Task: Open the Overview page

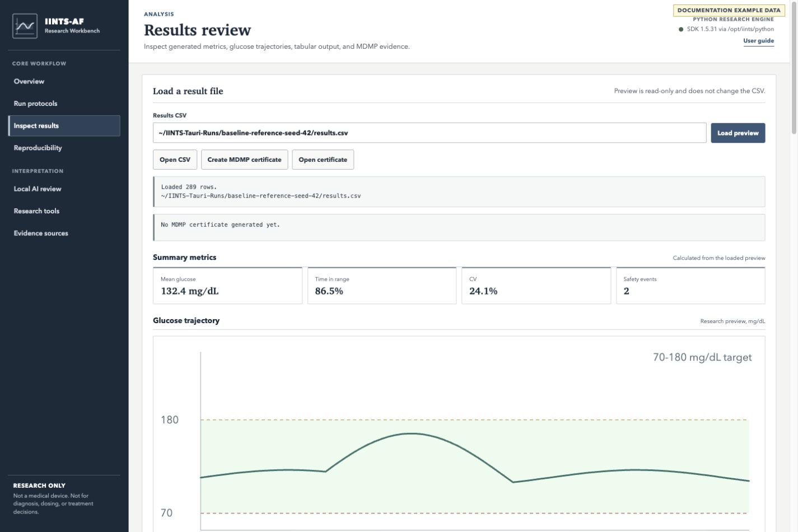Action: pos(64,81)
